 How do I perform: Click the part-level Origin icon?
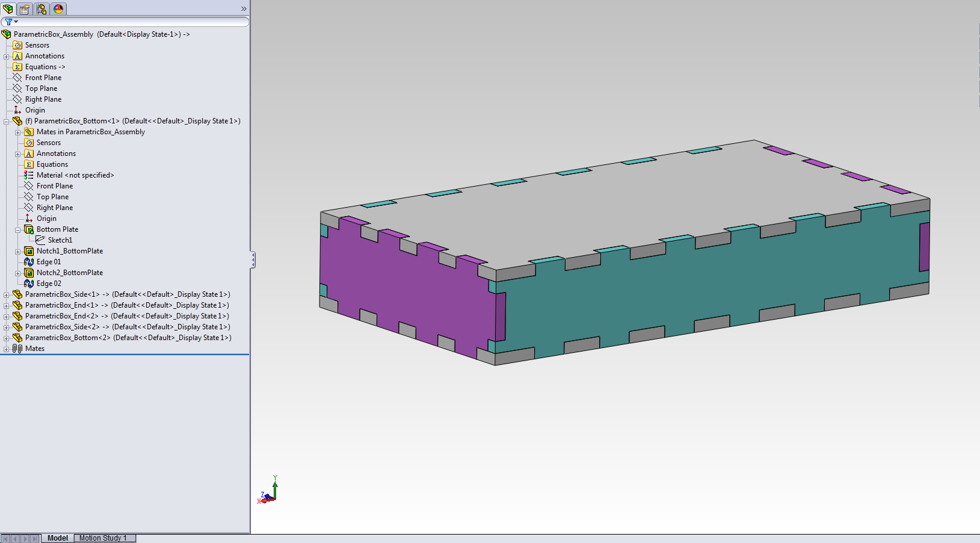(x=29, y=219)
